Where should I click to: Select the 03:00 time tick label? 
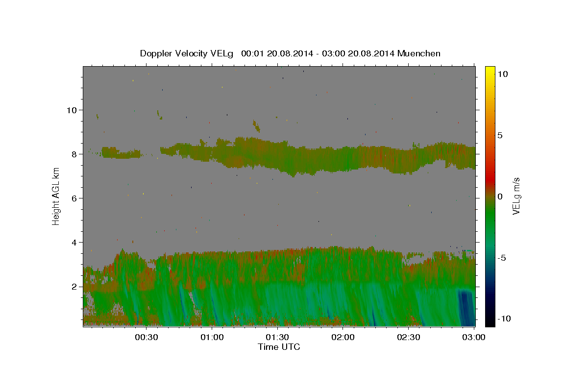pyautogui.click(x=474, y=338)
